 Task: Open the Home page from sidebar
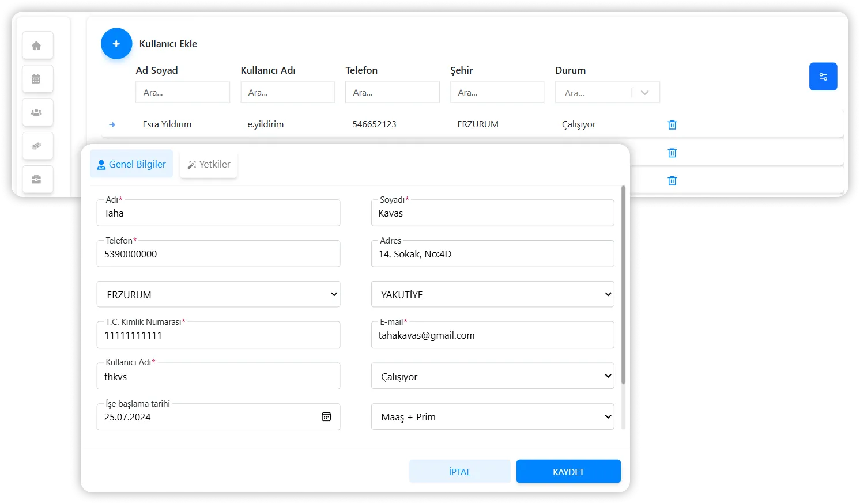(36, 46)
